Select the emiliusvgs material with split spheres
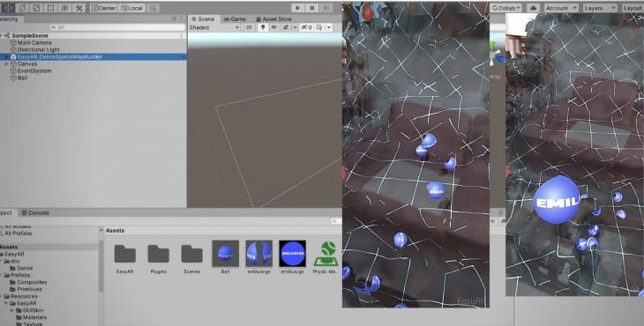644x326 pixels. (258, 257)
